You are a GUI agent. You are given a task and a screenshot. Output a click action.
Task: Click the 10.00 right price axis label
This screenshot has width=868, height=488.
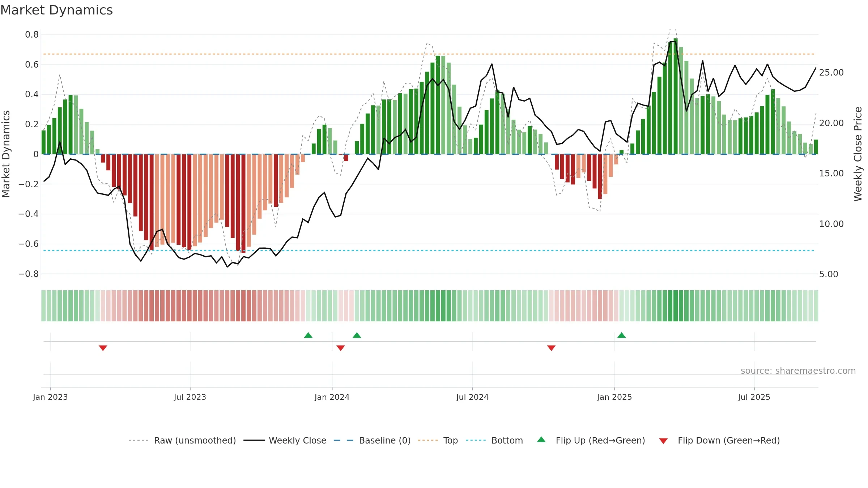831,224
